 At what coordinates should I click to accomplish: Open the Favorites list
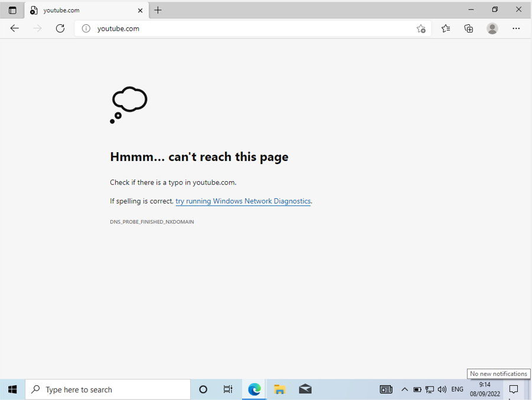tap(446, 28)
